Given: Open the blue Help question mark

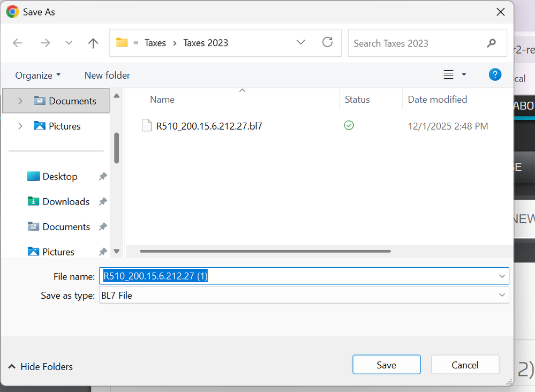Looking at the screenshot, I should [495, 74].
